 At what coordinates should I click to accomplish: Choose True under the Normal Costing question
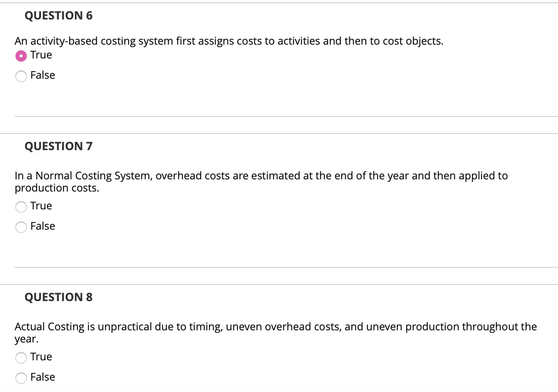[x=21, y=207]
